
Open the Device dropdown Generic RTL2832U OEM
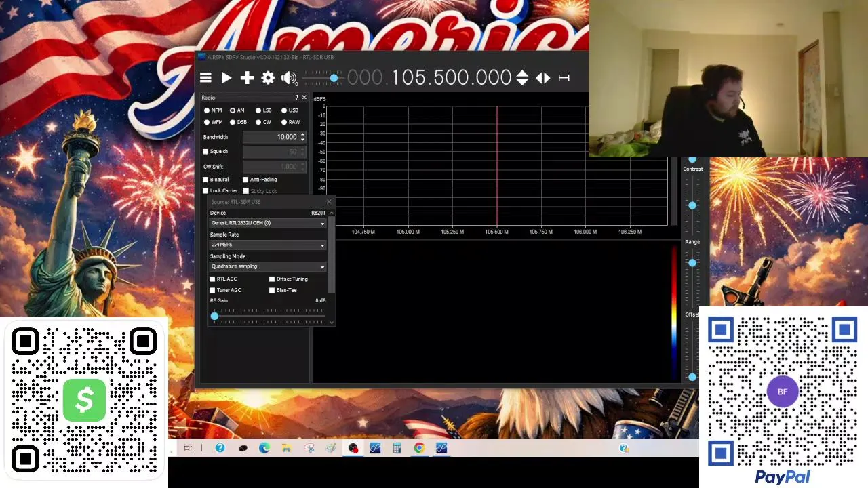(x=268, y=223)
